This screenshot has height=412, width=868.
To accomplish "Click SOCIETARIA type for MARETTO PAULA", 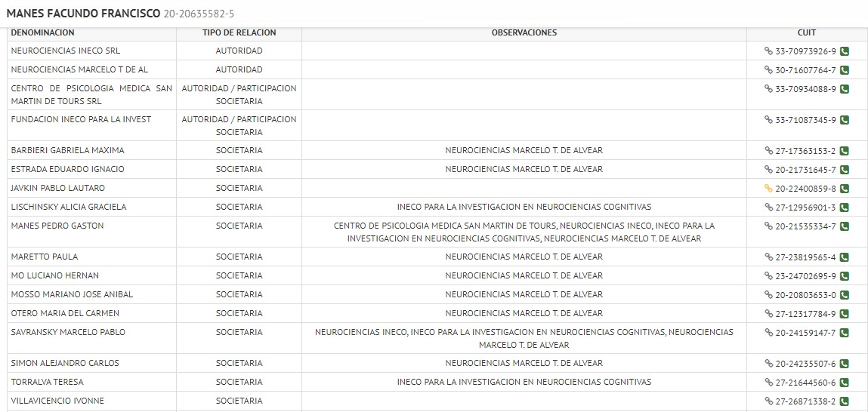I will tap(239, 257).
